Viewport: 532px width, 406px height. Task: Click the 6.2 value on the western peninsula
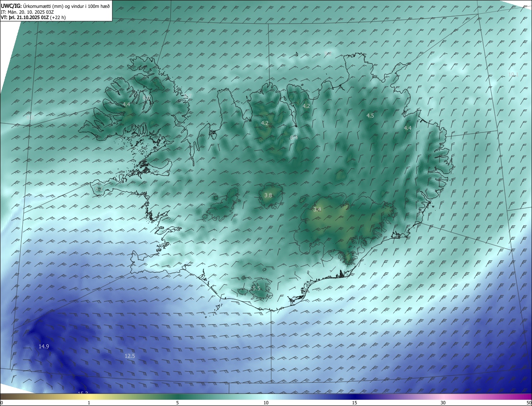coord(99,189)
